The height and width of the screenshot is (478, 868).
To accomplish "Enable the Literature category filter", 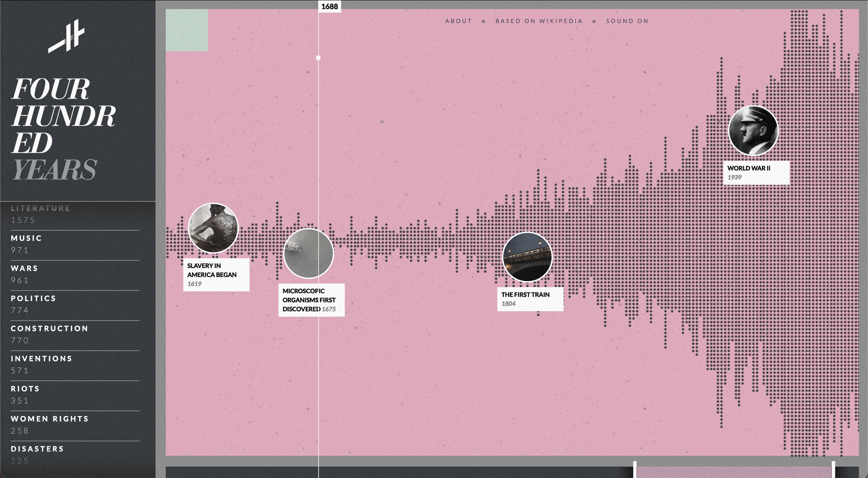I will 40,208.
